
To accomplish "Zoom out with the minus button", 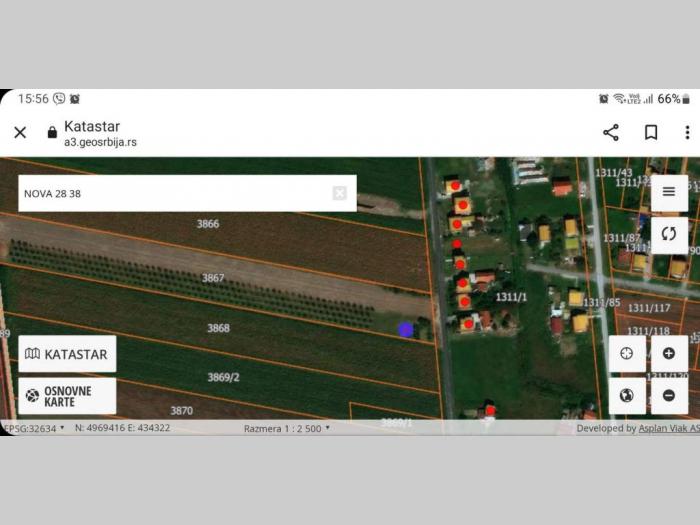I will 669,396.
